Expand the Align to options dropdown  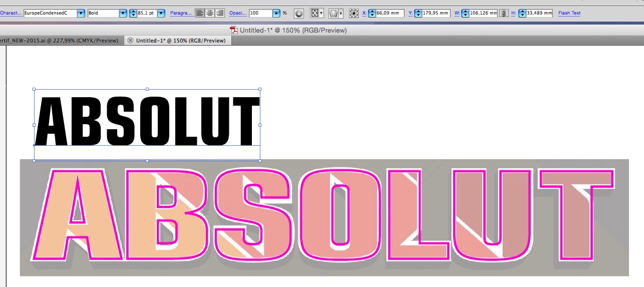pyautogui.click(x=321, y=13)
